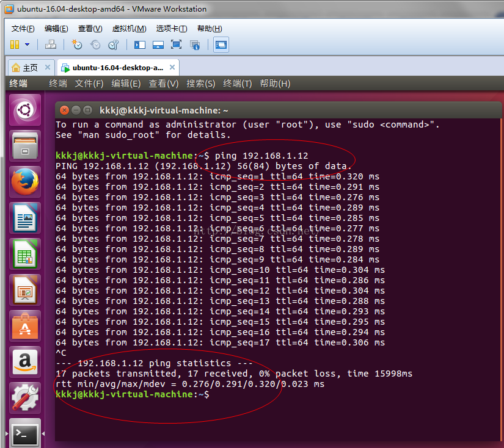Close the 主页 tab
The image size is (504, 448).
[48, 67]
